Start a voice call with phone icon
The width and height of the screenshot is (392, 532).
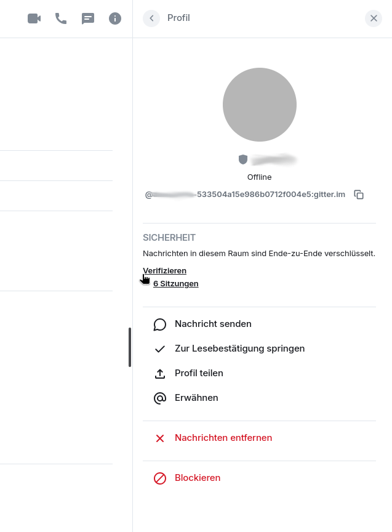[x=61, y=18]
